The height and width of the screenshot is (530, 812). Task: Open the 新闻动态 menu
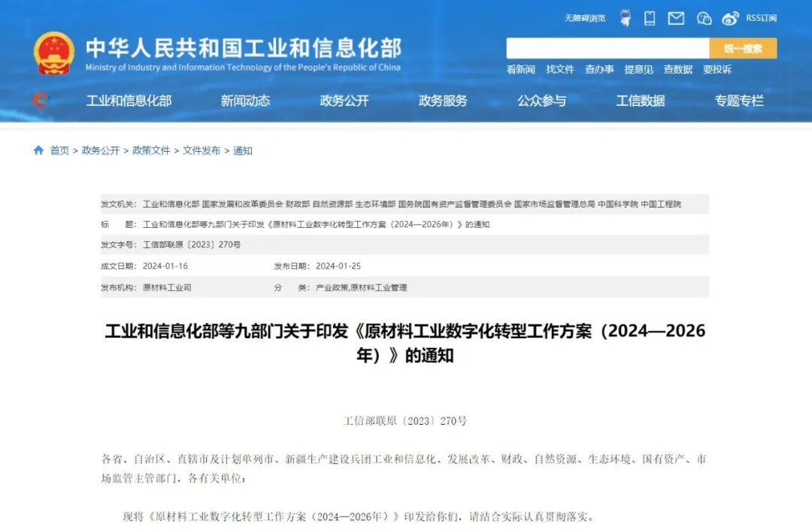[245, 101]
